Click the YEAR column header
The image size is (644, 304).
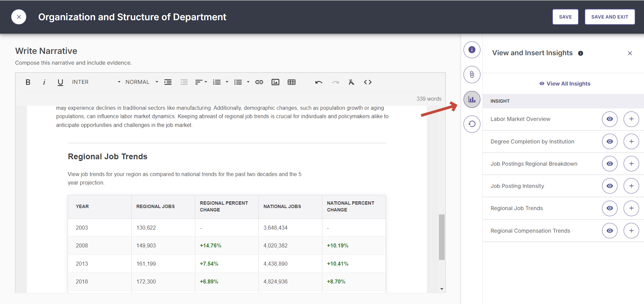pyautogui.click(x=99, y=206)
